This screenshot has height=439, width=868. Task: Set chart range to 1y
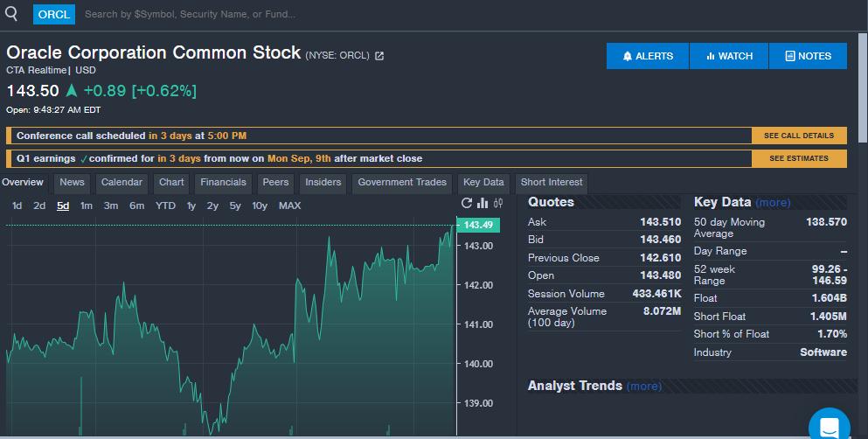click(191, 206)
